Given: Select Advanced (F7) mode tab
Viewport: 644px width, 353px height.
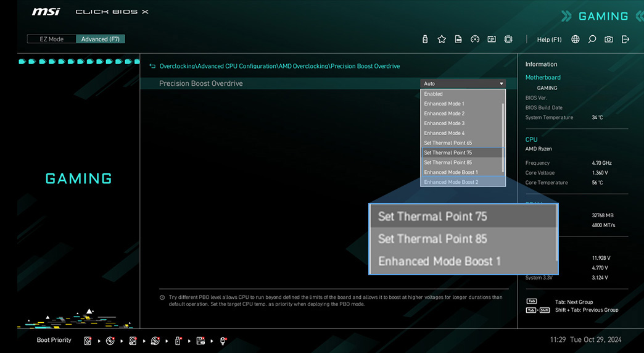Looking at the screenshot, I should 100,39.
